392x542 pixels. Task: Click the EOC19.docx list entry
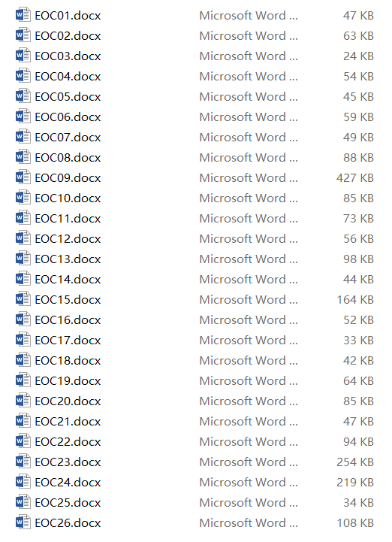tap(68, 381)
